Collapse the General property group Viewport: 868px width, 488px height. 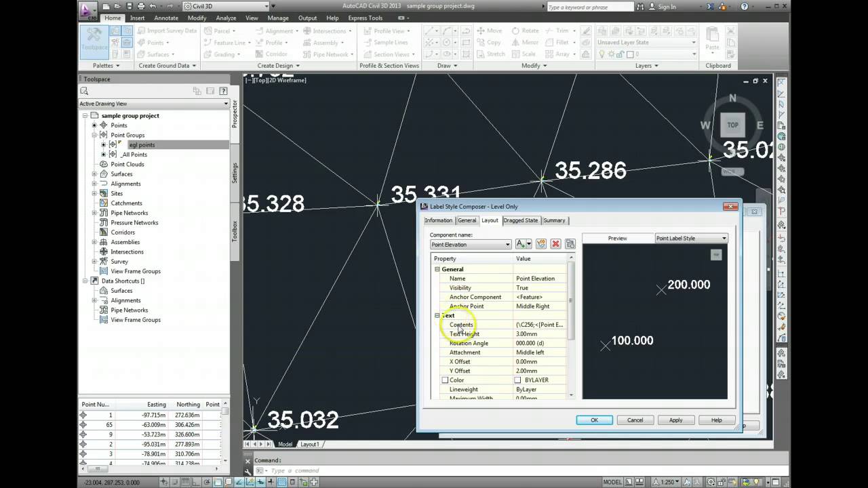click(437, 269)
